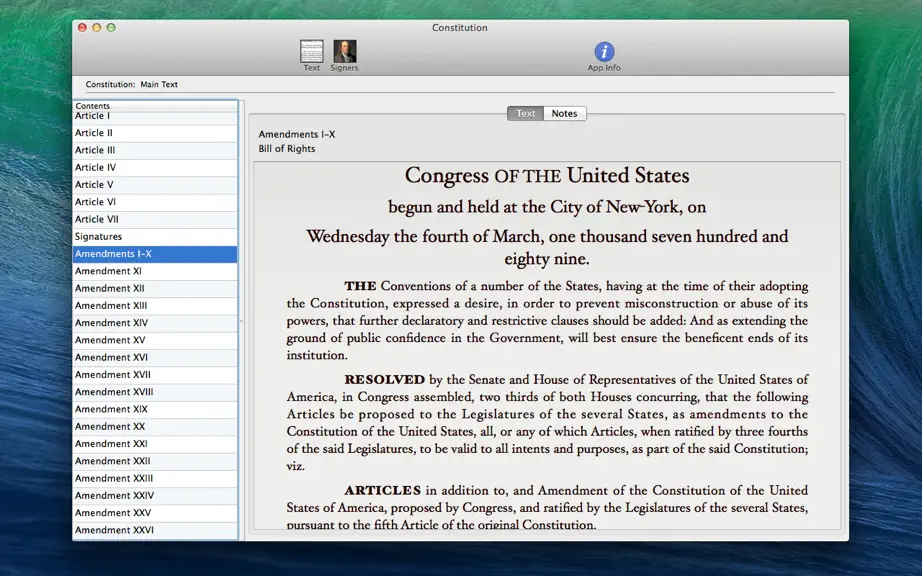This screenshot has width=922, height=576.
Task: Choose Signatures in the sidebar
Action: point(155,237)
